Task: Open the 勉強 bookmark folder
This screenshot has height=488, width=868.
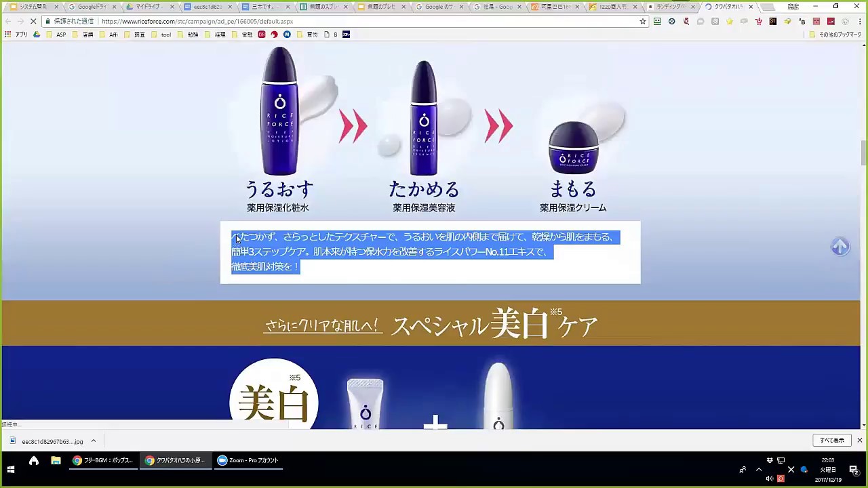Action: coord(189,35)
